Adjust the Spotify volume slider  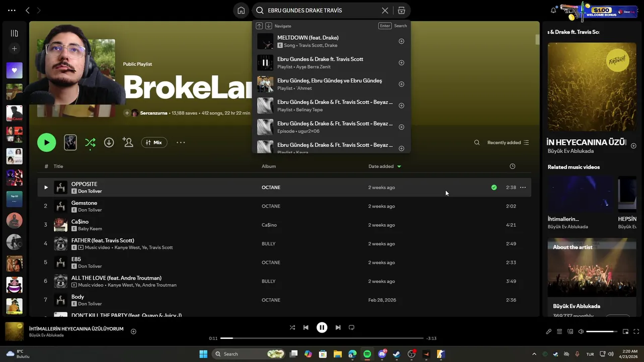[x=602, y=332]
